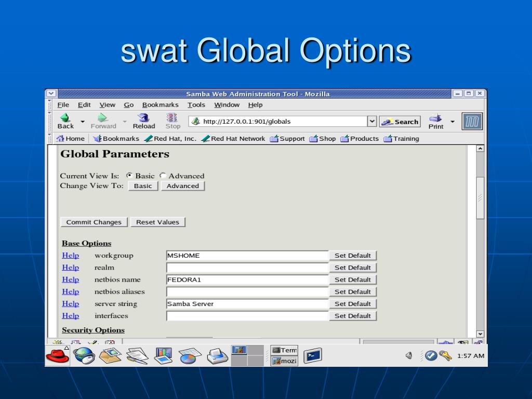The image size is (532, 399).
Task: Open the Bookmarks toolbar folder
Action: pyautogui.click(x=116, y=138)
